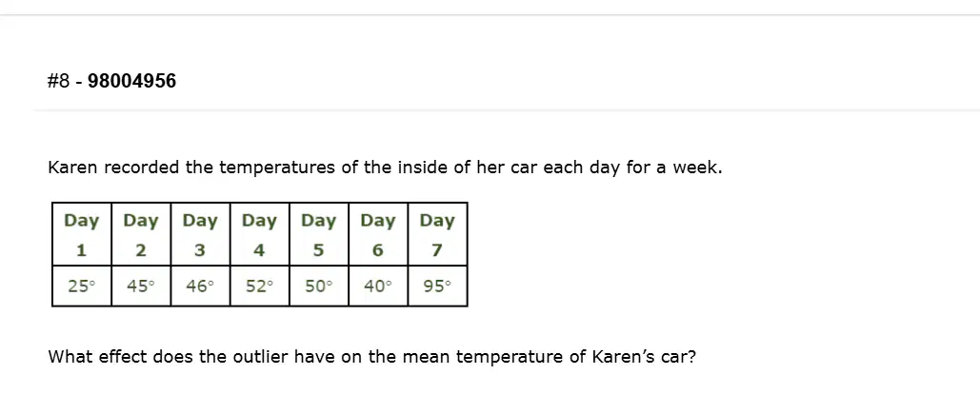The width and height of the screenshot is (980, 395).
Task: Click the 50° temperature cell
Action: 319,286
